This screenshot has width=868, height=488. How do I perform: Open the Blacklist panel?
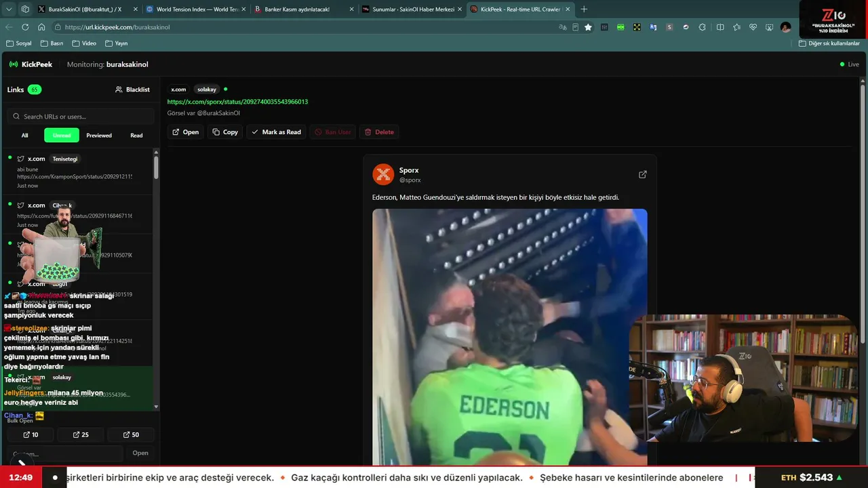pyautogui.click(x=132, y=89)
